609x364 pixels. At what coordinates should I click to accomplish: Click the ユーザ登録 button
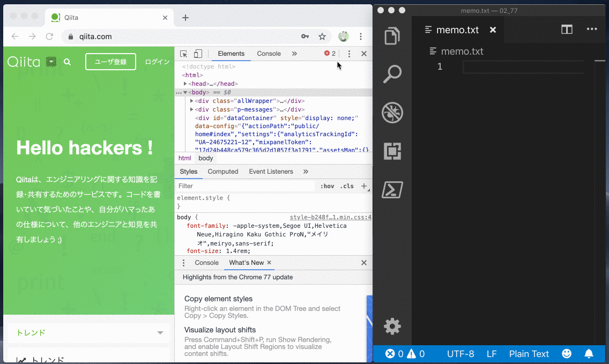tap(110, 62)
